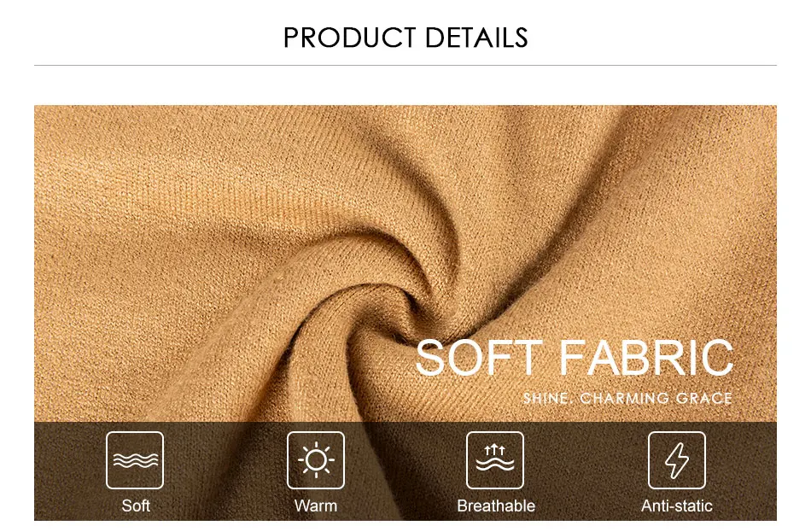Select the Anti-static lightning bolt icon
Image resolution: width=811 pixels, height=532 pixels.
click(x=676, y=460)
